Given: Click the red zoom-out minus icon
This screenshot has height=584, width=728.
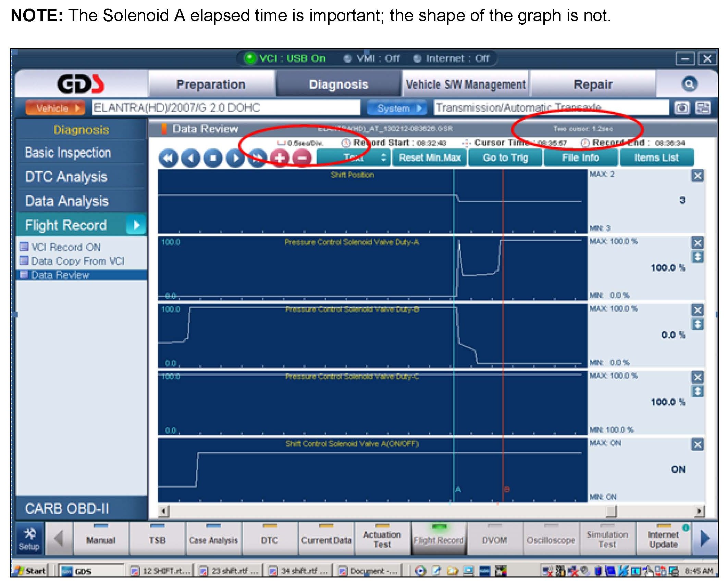Looking at the screenshot, I should 302,158.
